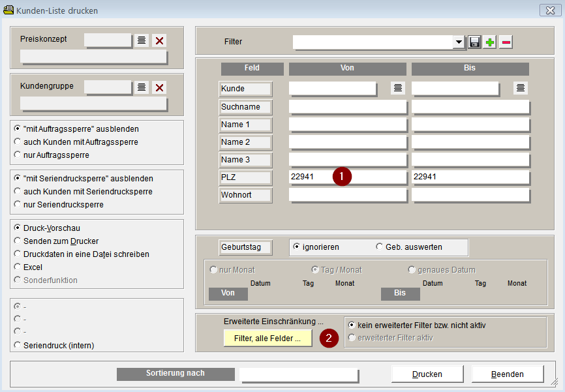Focus the Name 2 Bis input field

point(470,142)
